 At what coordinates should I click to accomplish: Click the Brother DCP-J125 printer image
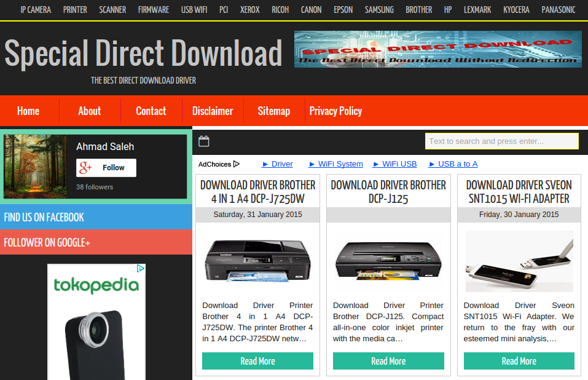point(388,261)
